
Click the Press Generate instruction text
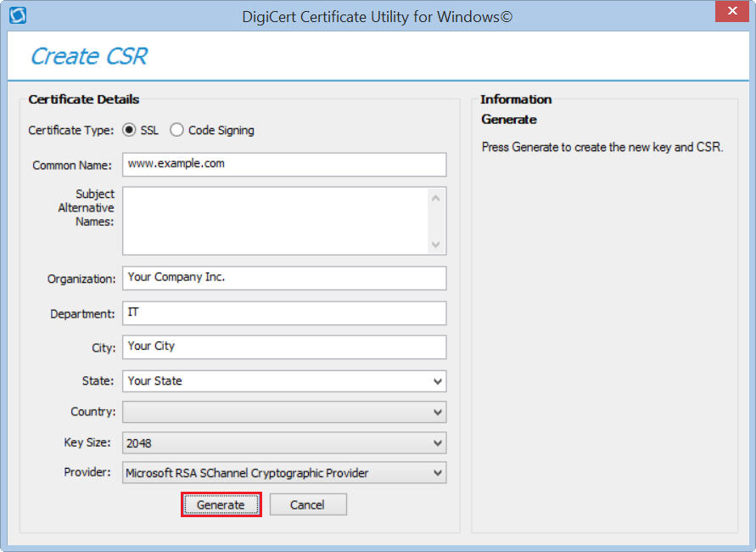602,147
